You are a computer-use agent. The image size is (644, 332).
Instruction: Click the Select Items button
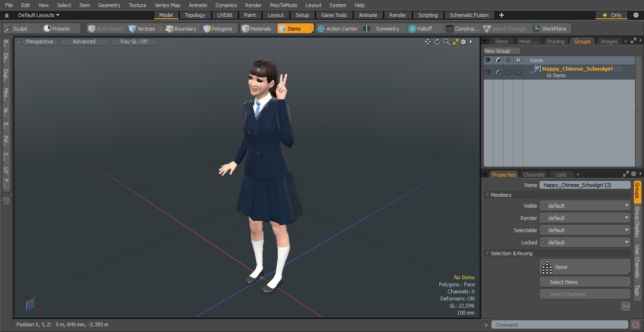(585, 282)
